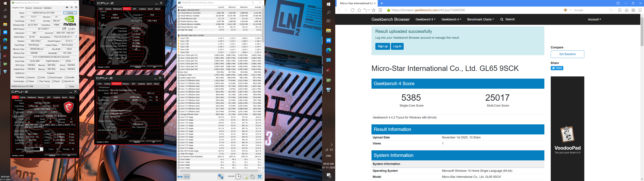Click HWiNFO clock reset timer icon
Screen dimensions: 644x181
tap(238, 177)
